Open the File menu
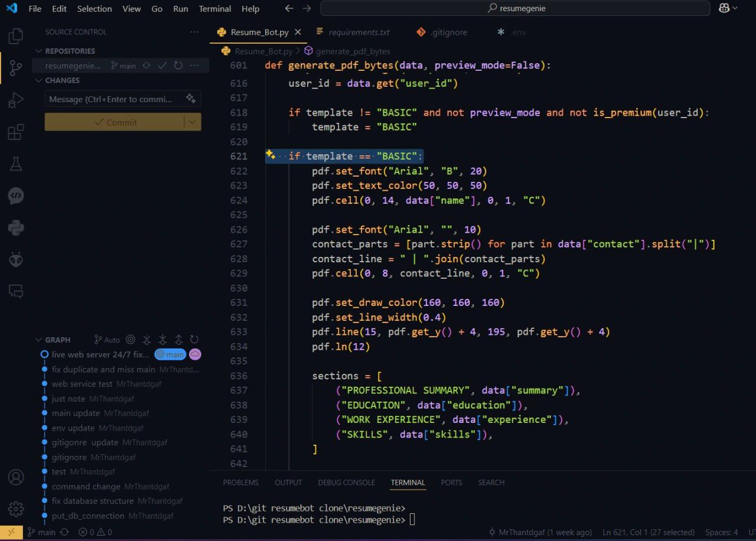756x541 pixels. [x=35, y=9]
